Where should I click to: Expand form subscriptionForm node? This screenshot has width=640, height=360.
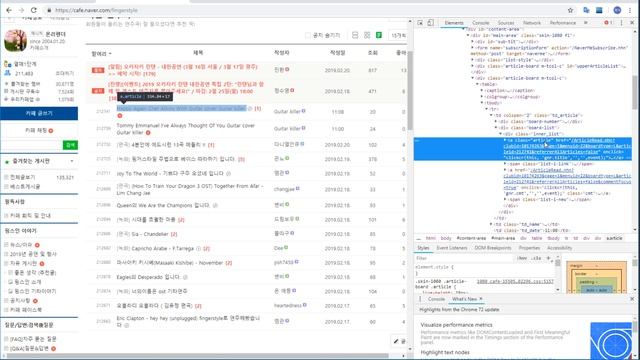pyautogui.click(x=473, y=48)
